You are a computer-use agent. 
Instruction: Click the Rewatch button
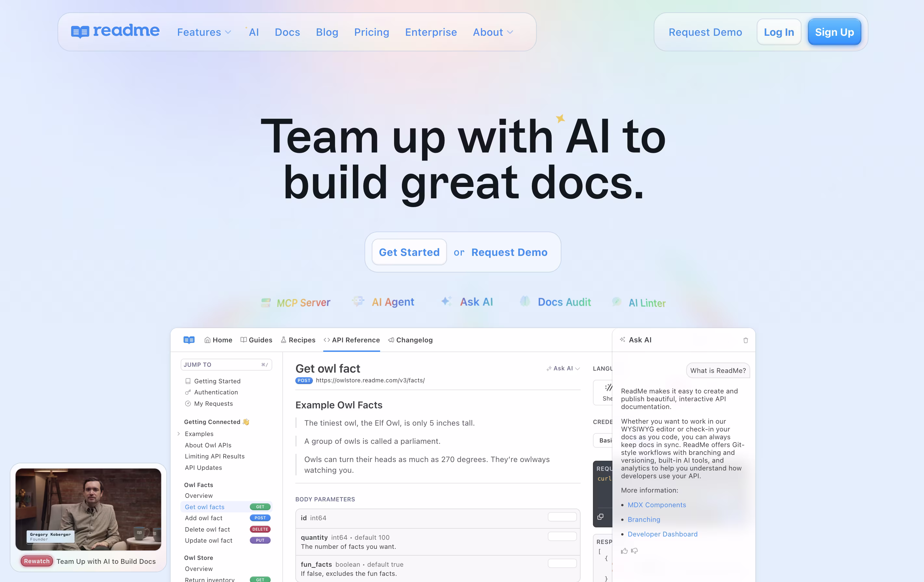[37, 561]
